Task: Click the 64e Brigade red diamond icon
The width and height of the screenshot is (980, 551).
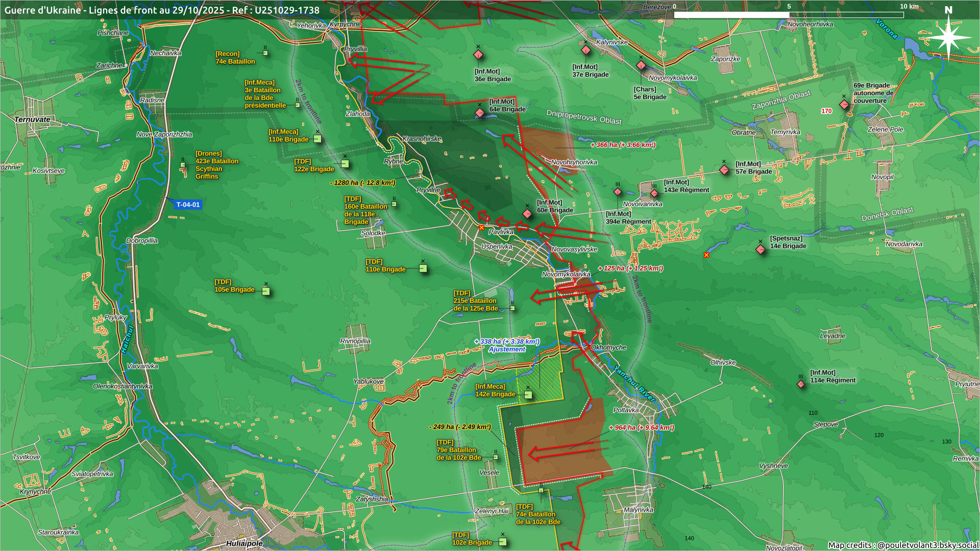Action: click(x=480, y=113)
